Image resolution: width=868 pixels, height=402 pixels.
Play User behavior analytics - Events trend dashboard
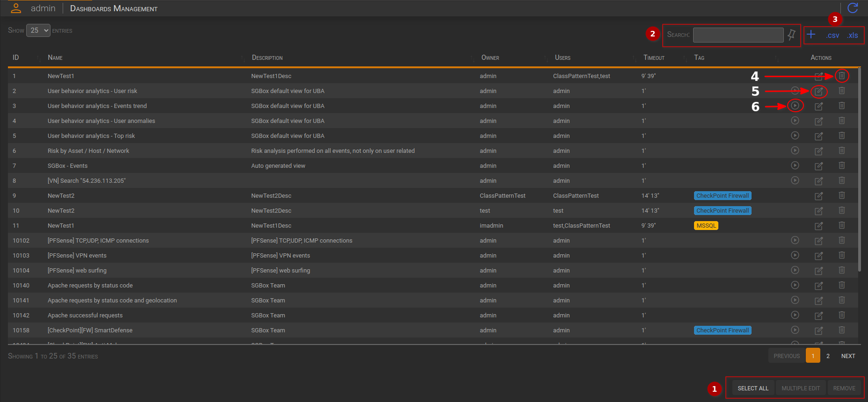click(x=795, y=106)
